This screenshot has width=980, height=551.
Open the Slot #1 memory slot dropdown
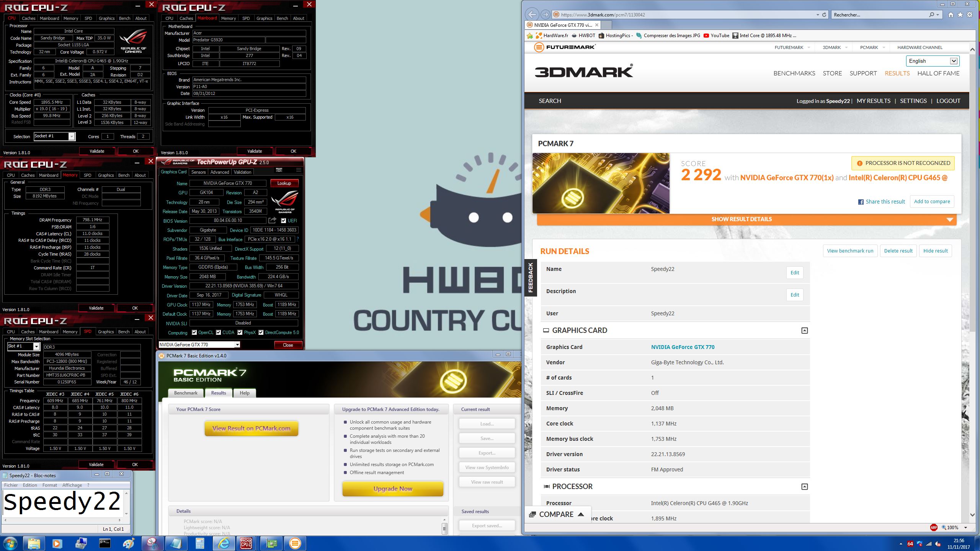tap(36, 346)
